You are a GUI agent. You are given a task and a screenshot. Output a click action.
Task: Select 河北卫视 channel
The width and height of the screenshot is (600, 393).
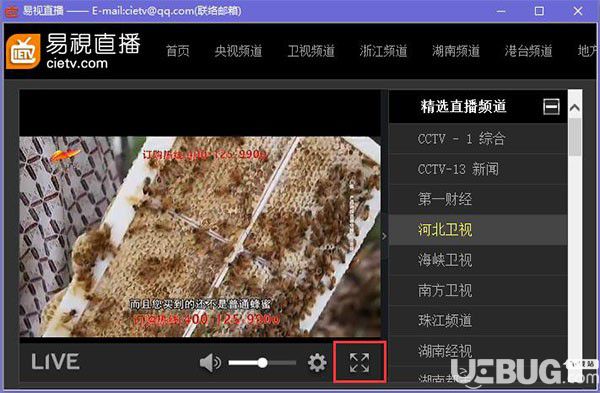478,230
